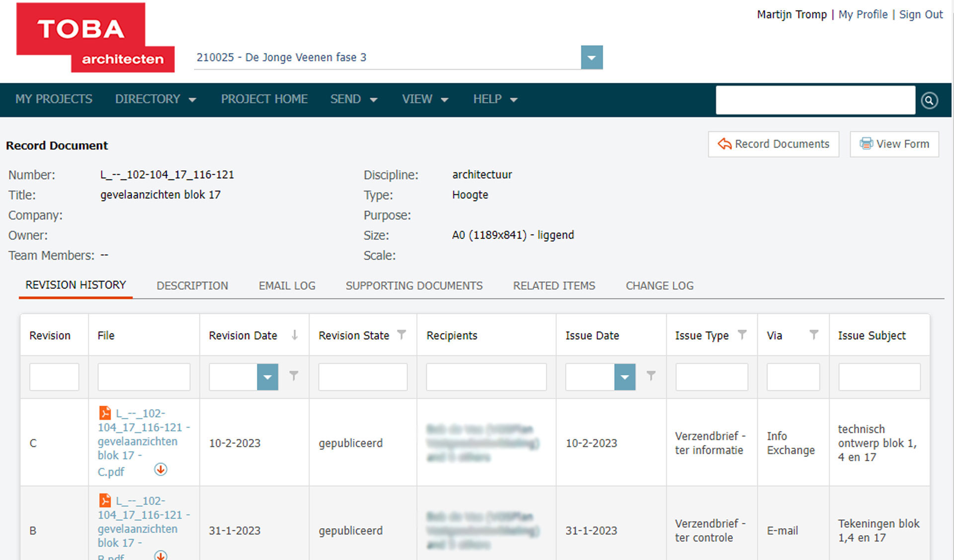Download revision C PDF via arrow icon

coord(160,469)
